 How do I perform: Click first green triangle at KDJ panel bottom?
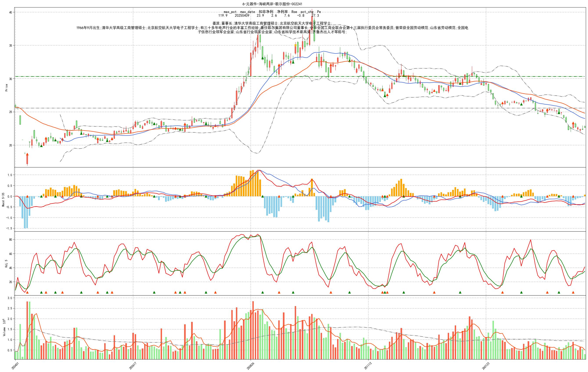(x=41, y=292)
